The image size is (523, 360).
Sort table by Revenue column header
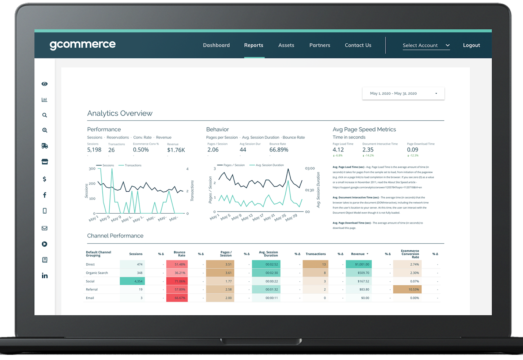pyautogui.click(x=360, y=254)
